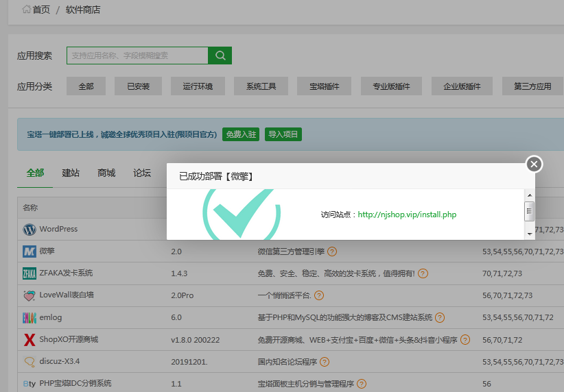Switch to the 商城 tab

pos(106,173)
